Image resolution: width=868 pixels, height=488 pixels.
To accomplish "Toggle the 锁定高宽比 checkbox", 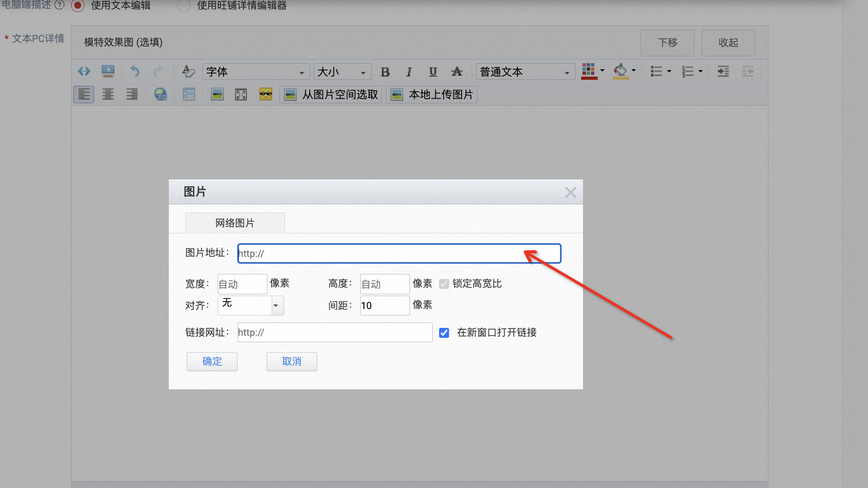I will pos(444,284).
